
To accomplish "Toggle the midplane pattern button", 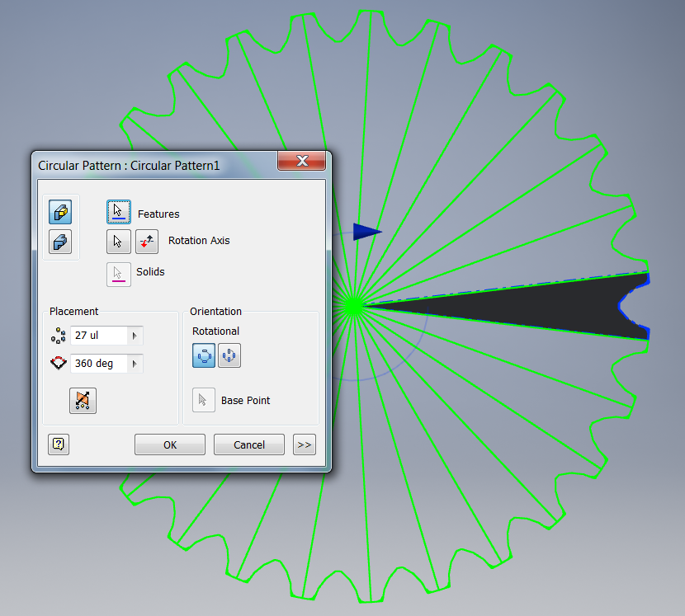I will [83, 400].
